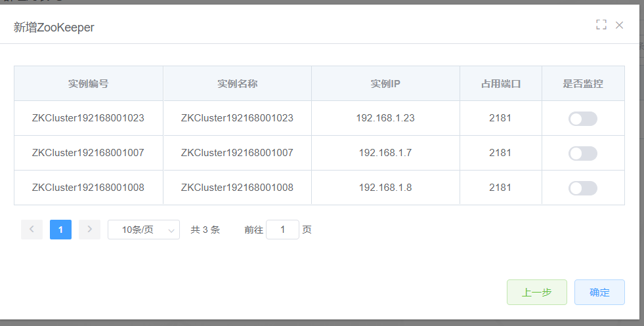644x326 pixels.
Task: Click the 共 3 条 total count text
Action: click(205, 230)
